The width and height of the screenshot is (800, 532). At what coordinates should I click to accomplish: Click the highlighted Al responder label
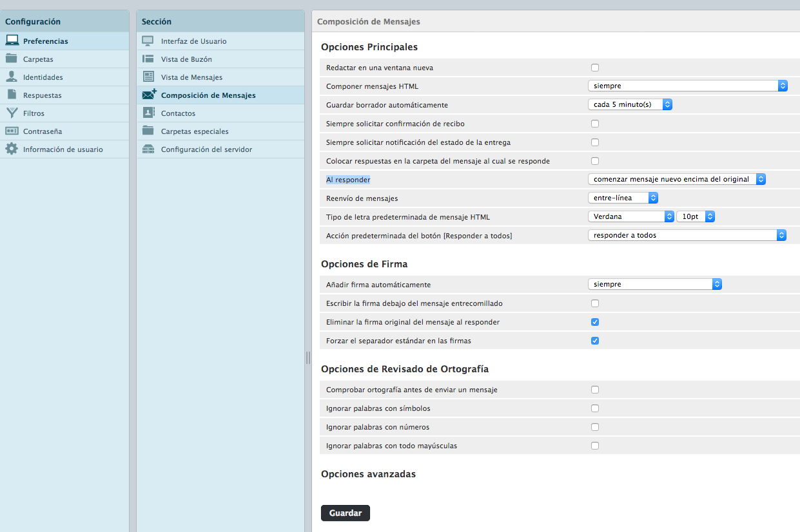pyautogui.click(x=348, y=180)
